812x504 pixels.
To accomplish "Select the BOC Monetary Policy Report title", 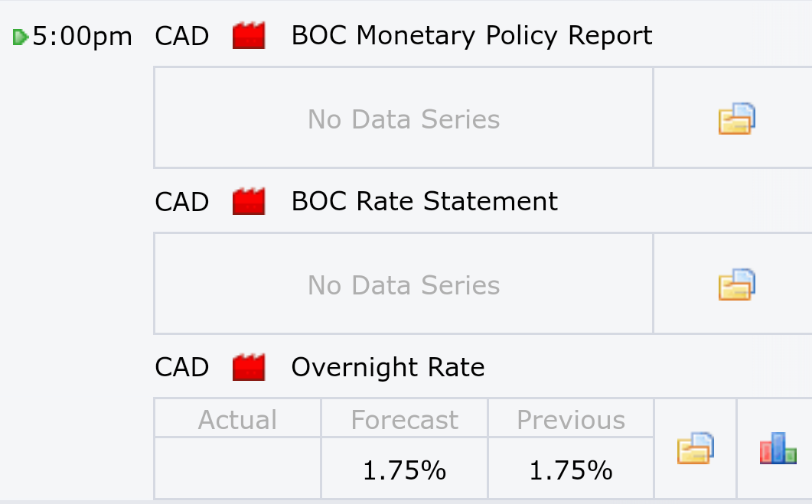I will 471,36.
